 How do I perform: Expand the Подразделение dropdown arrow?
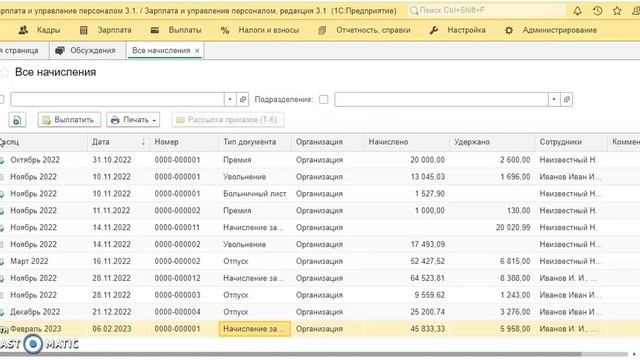click(554, 99)
